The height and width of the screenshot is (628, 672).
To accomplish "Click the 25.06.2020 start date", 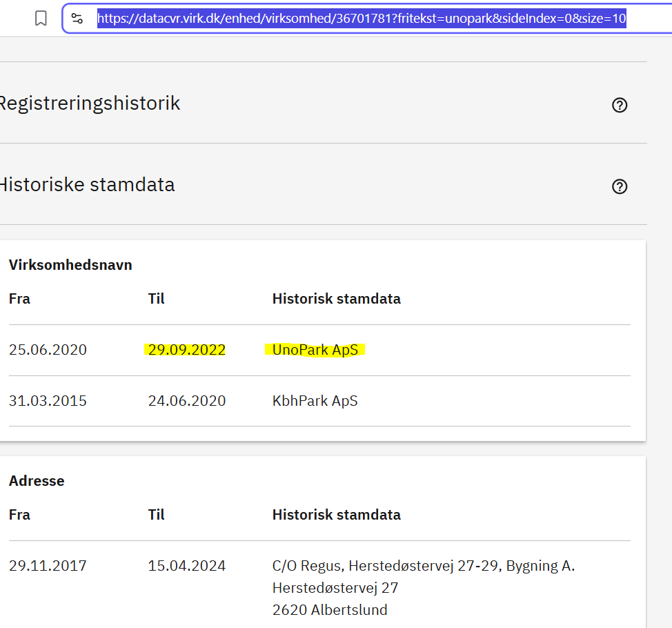I will tap(48, 350).
